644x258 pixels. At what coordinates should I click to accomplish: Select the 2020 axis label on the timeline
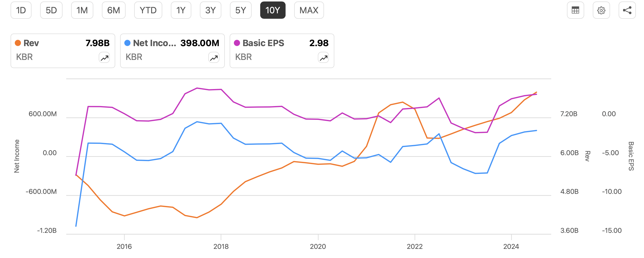click(318, 247)
